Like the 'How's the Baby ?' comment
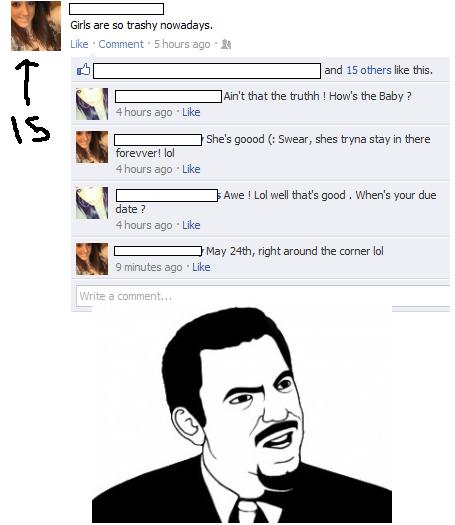 [x=191, y=112]
